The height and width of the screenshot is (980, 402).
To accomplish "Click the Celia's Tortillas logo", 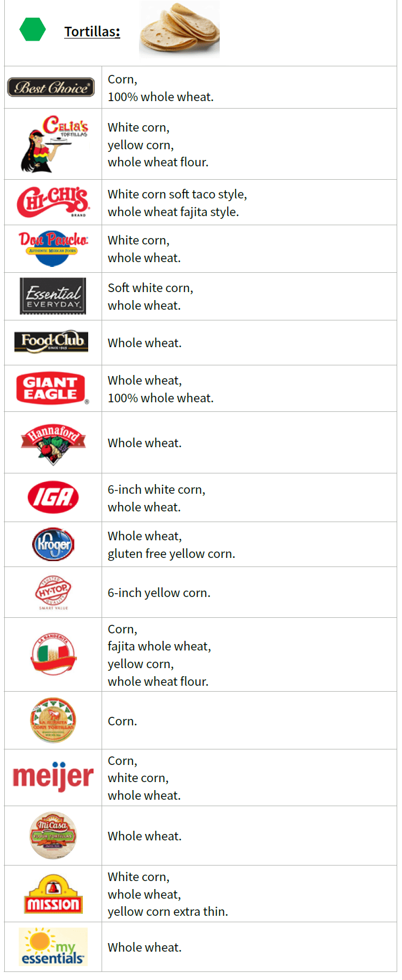I will tap(55, 143).
